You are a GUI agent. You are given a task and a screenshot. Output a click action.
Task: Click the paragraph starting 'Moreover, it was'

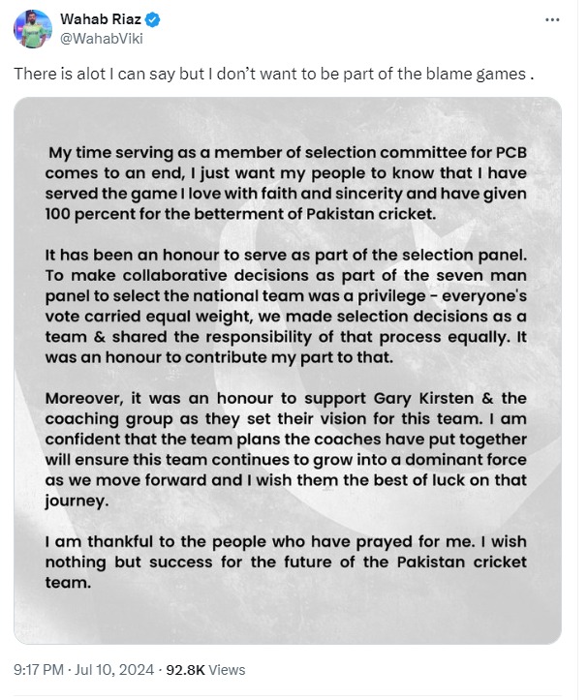click(286, 449)
